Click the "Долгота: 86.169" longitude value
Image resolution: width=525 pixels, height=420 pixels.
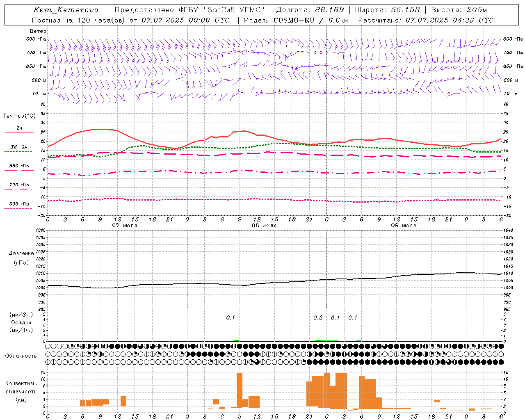310,10
